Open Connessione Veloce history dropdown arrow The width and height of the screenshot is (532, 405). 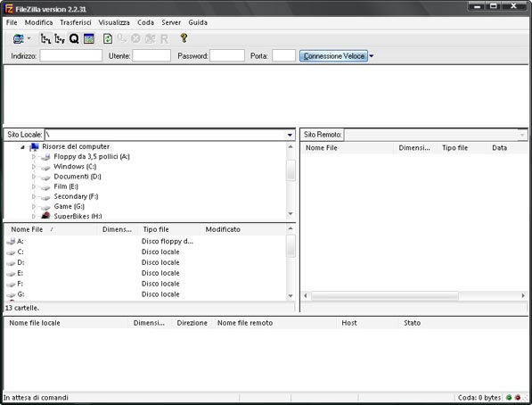pos(372,56)
